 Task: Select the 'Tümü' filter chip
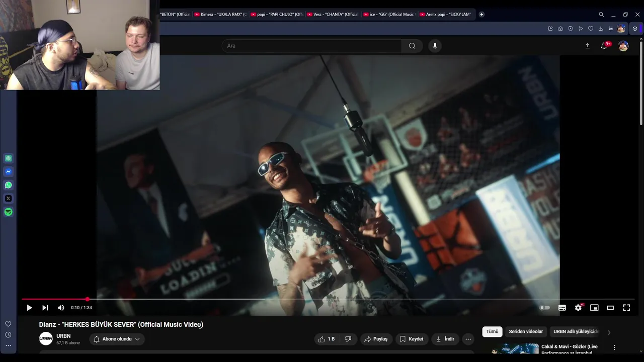point(492,332)
